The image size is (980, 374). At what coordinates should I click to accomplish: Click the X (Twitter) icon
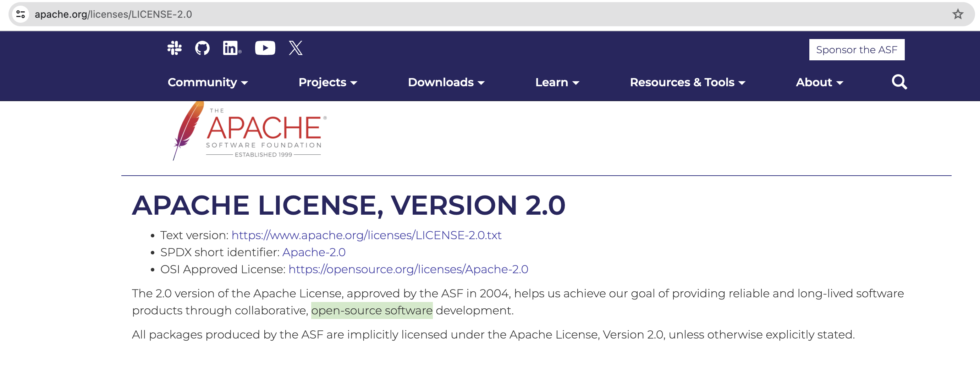point(296,48)
